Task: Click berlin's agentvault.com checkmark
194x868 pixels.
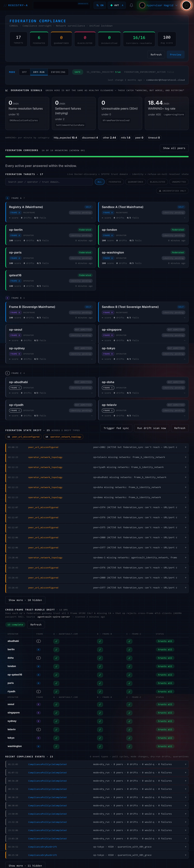Action: pos(56,650)
